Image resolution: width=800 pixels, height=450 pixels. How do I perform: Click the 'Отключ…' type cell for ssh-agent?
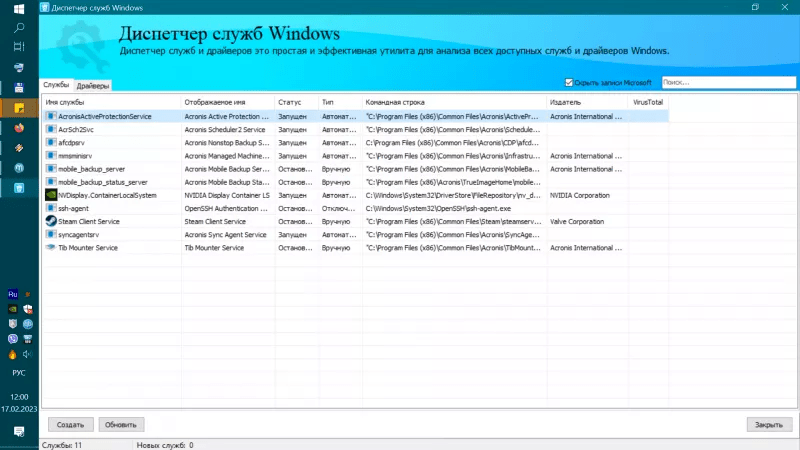[x=339, y=208]
